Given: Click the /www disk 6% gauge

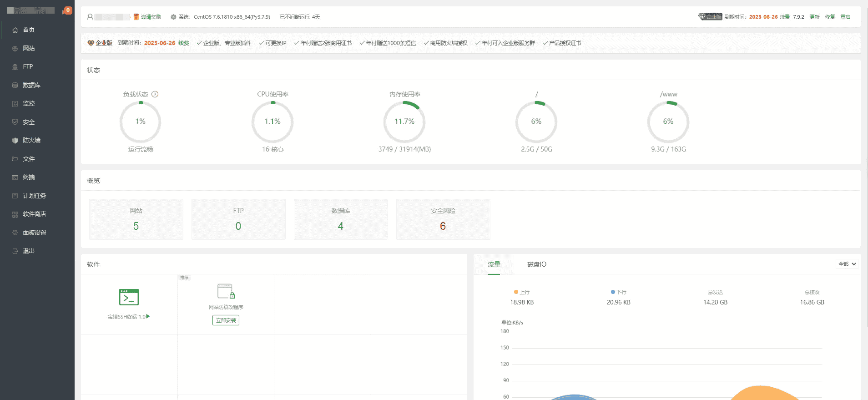Looking at the screenshot, I should tap(668, 122).
